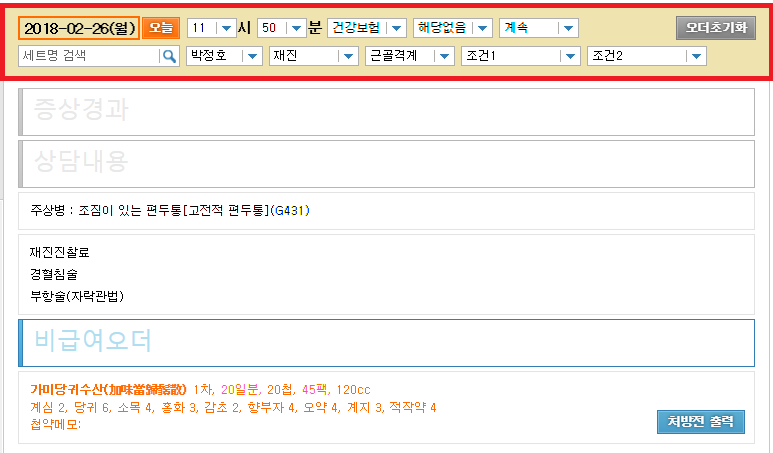Open the 재진 visit type dropdown
The height and width of the screenshot is (453, 773).
click(x=314, y=56)
